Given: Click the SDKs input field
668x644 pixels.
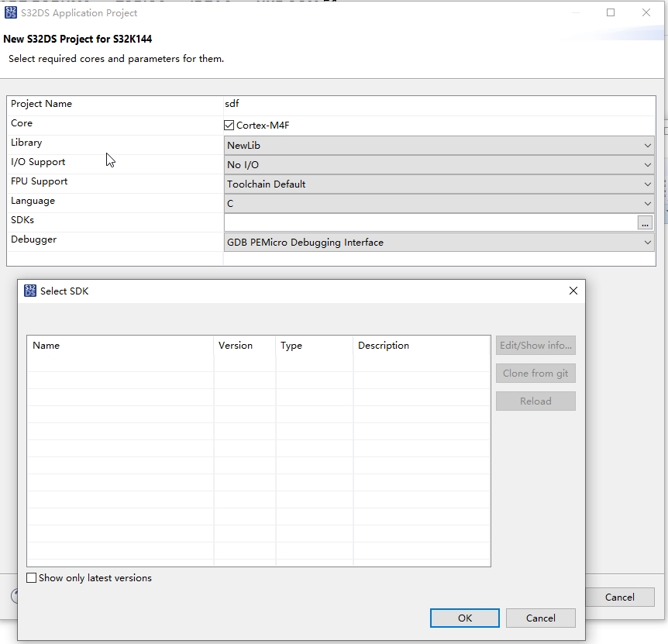Looking at the screenshot, I should coord(430,222).
